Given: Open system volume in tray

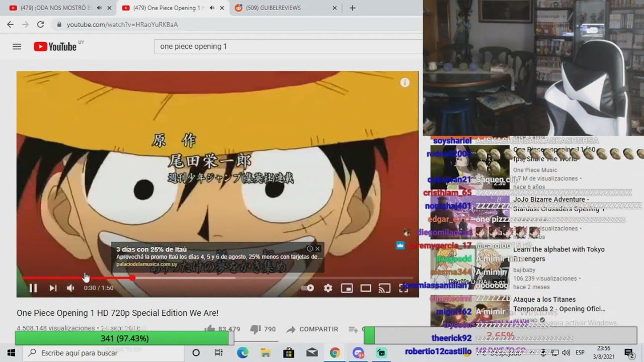Looking at the screenshot, I should tap(566, 353).
